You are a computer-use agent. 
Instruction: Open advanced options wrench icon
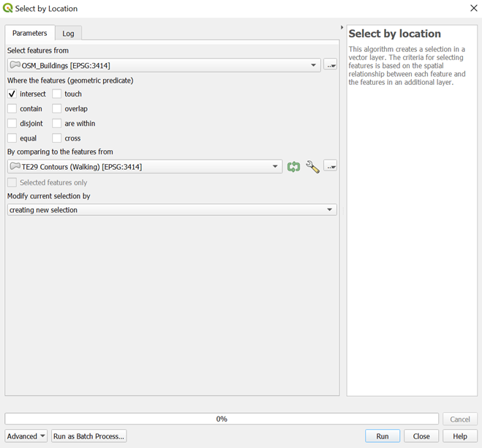click(312, 167)
